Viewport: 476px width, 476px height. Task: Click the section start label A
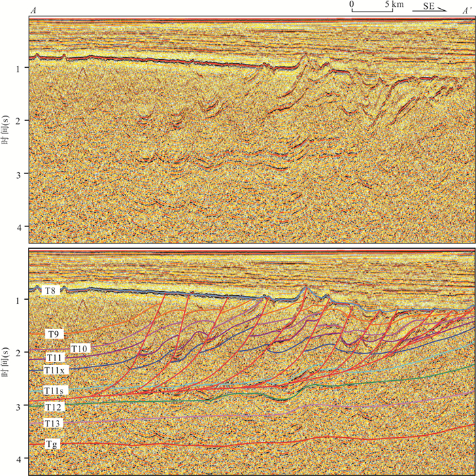(33, 11)
